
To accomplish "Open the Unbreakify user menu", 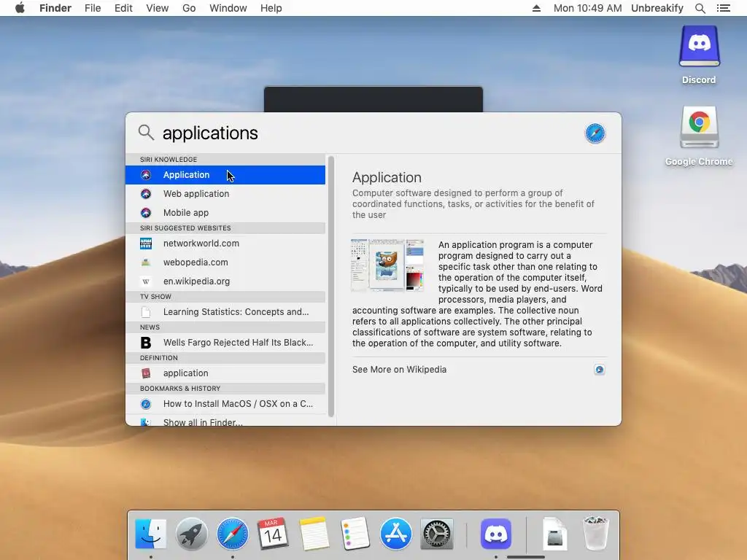I will (x=657, y=8).
